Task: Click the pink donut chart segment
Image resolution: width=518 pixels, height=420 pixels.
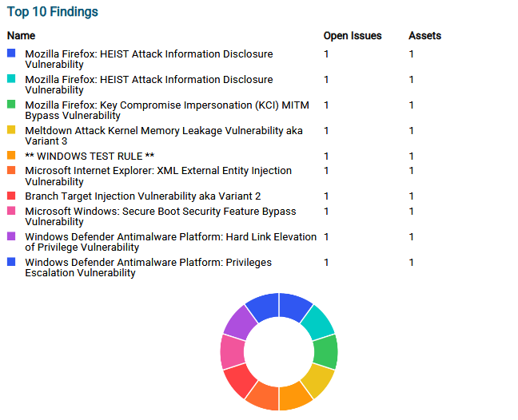Action: click(232, 351)
